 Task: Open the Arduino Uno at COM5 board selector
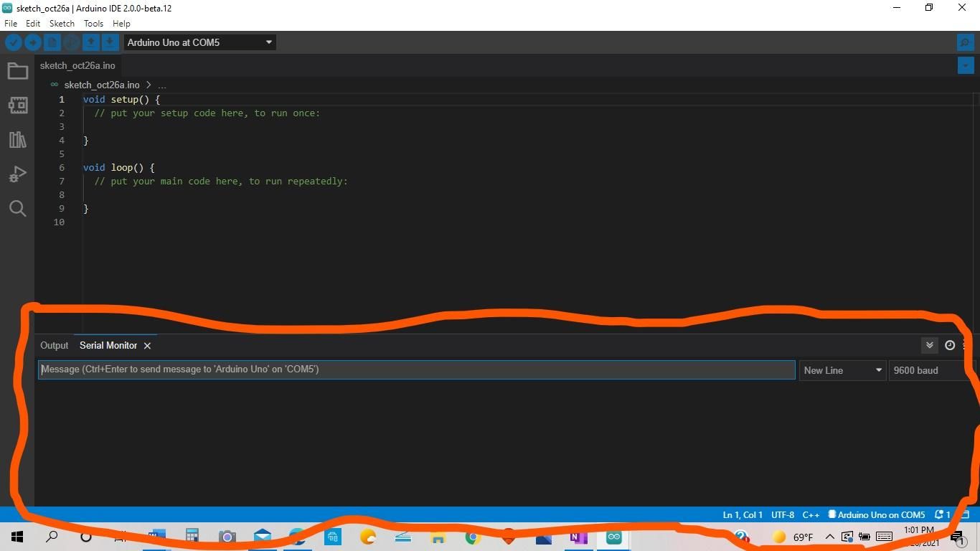coord(199,42)
